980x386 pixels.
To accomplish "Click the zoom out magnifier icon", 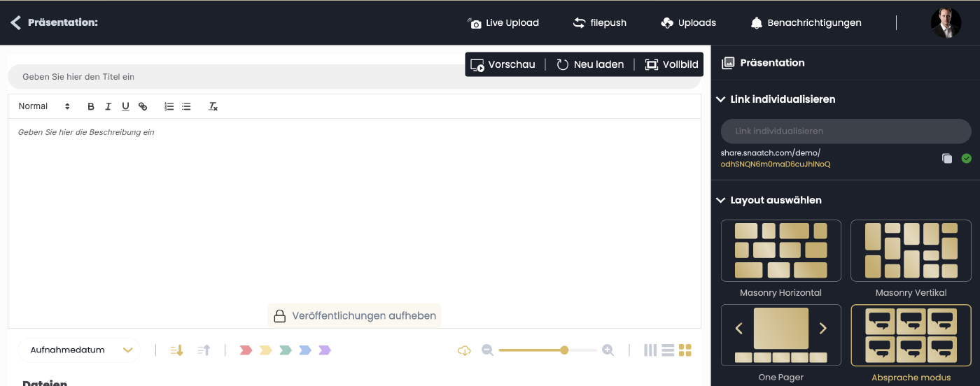I will coord(488,350).
